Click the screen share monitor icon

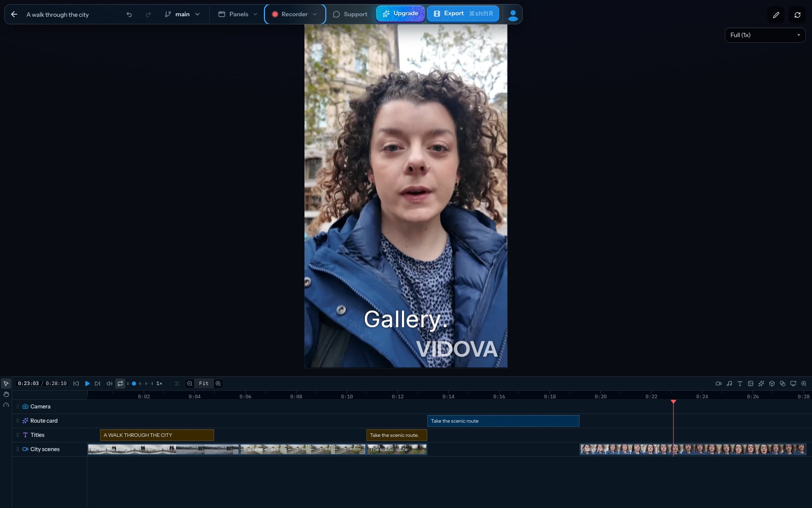tap(793, 384)
